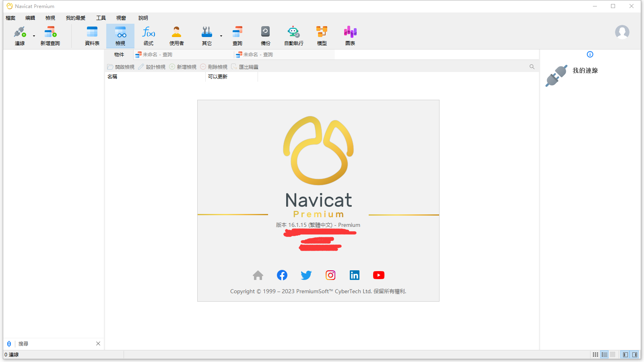The image size is (644, 362).
Task: Sort by the 可以更新 column header
Action: 231,77
